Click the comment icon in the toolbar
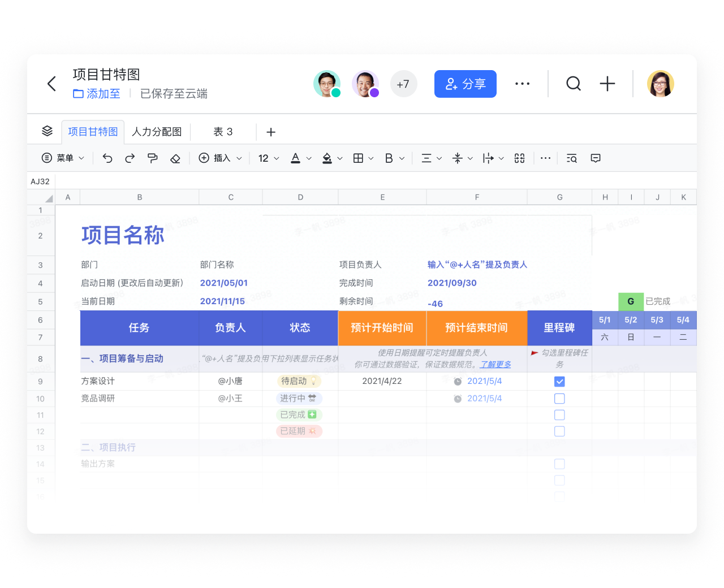The width and height of the screenshot is (724, 588). pos(595,158)
